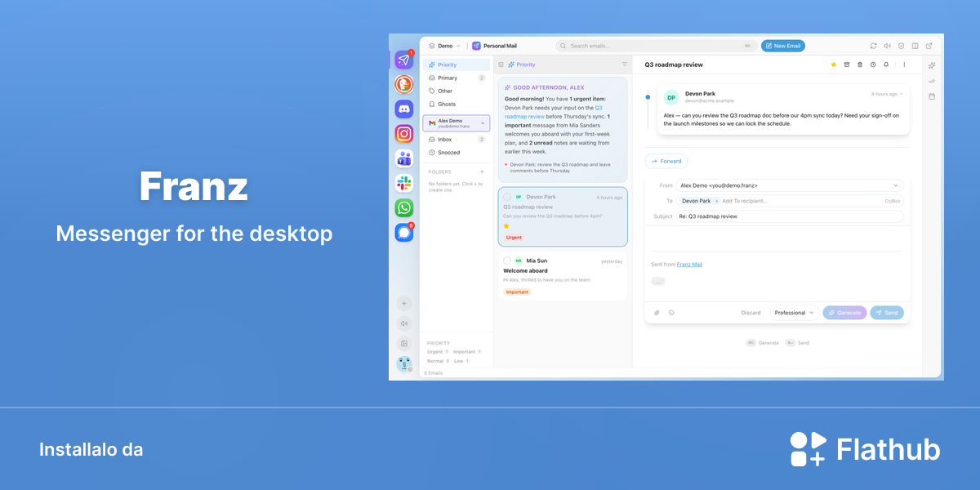The width and height of the screenshot is (980, 490).
Task: Click the bell reminder icon
Action: pyautogui.click(x=886, y=65)
